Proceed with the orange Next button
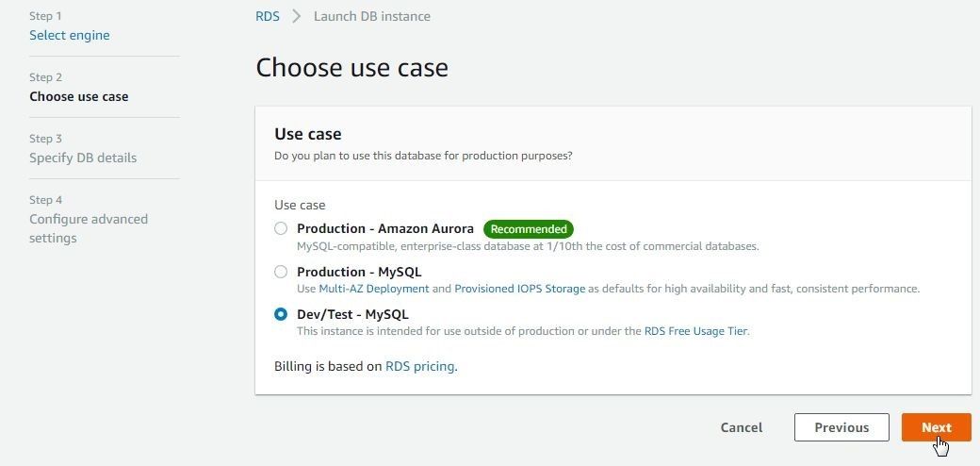 tap(937, 427)
